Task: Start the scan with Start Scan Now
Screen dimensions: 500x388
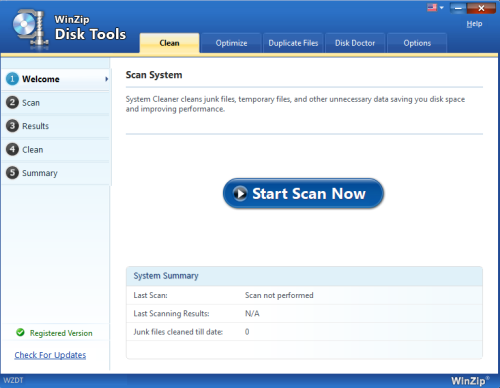Action: (303, 194)
